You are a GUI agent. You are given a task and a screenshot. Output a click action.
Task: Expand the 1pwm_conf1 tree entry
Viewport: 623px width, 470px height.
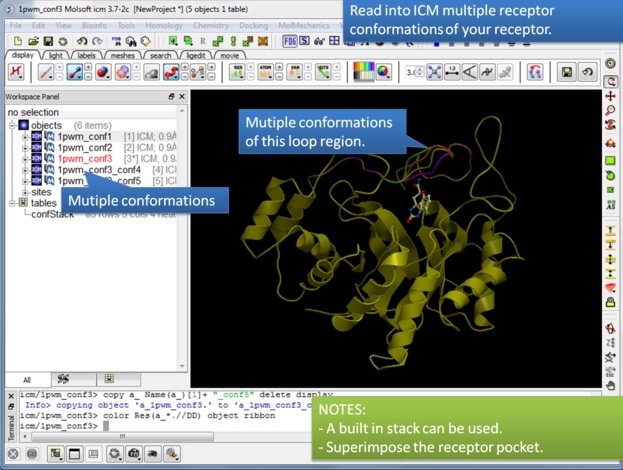25,136
